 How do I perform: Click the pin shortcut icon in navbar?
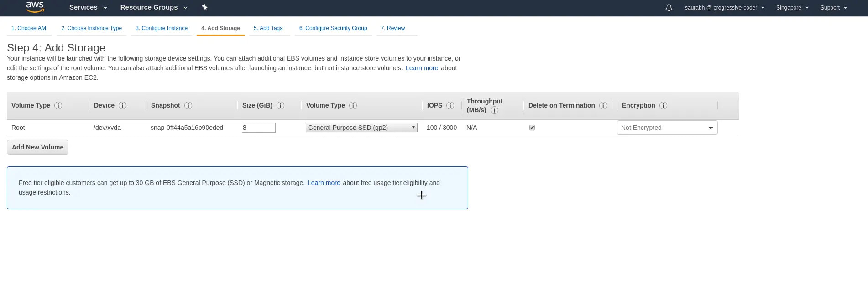click(x=204, y=7)
